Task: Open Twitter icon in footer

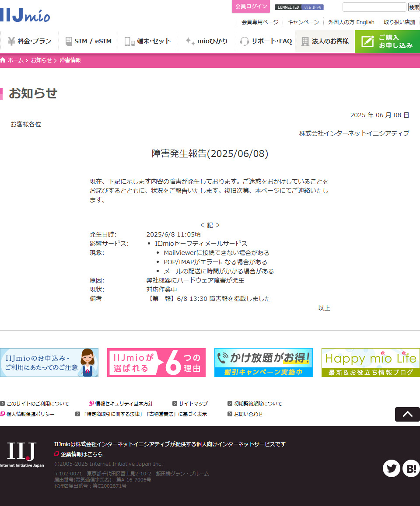Action: coord(391,469)
